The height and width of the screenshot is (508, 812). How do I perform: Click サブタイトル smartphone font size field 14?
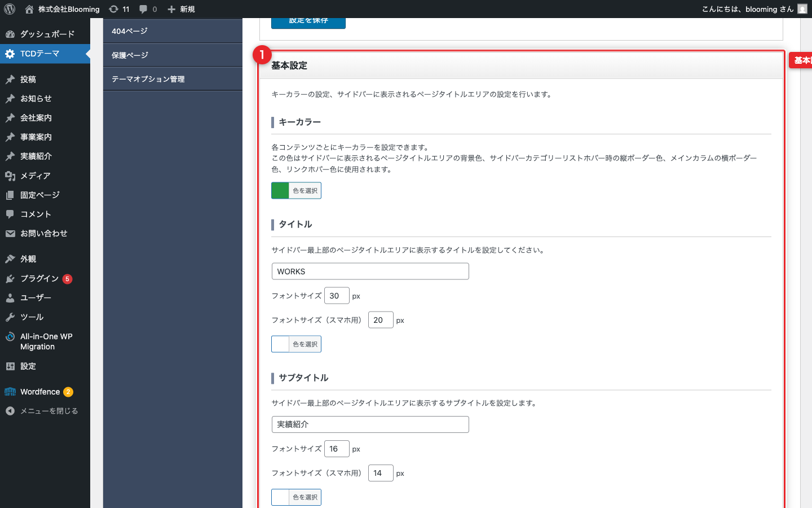381,473
